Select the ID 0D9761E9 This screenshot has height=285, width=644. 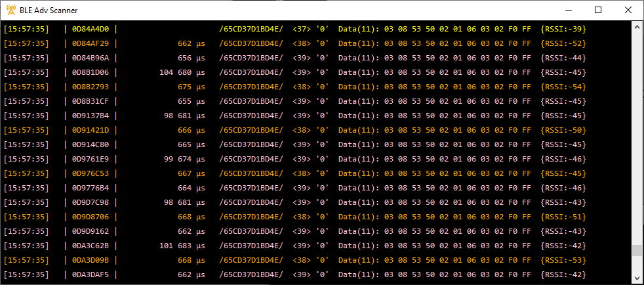(91, 159)
